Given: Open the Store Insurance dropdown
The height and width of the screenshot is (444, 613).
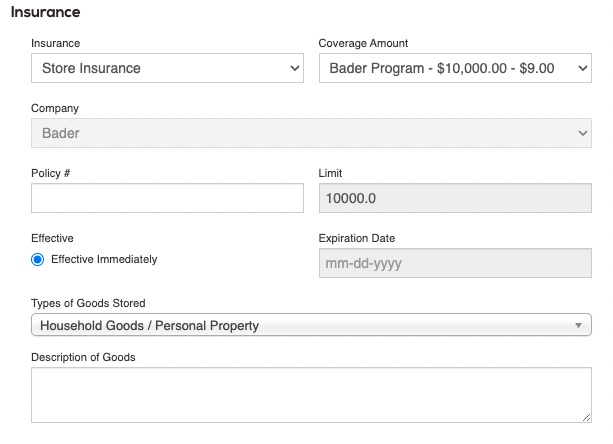Looking at the screenshot, I should coord(167,69).
